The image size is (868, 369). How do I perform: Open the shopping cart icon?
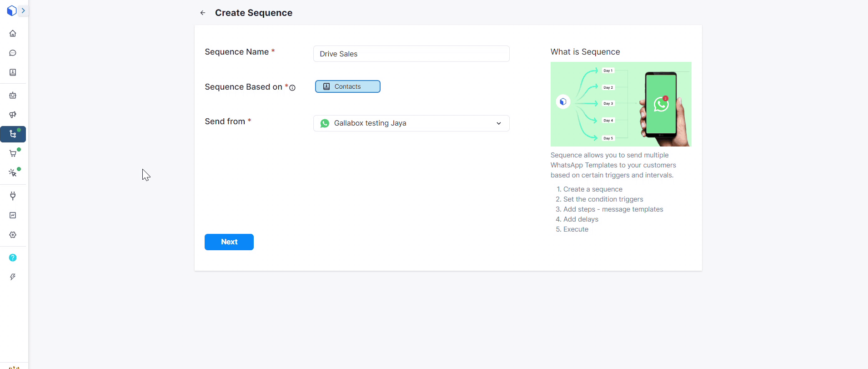click(13, 154)
